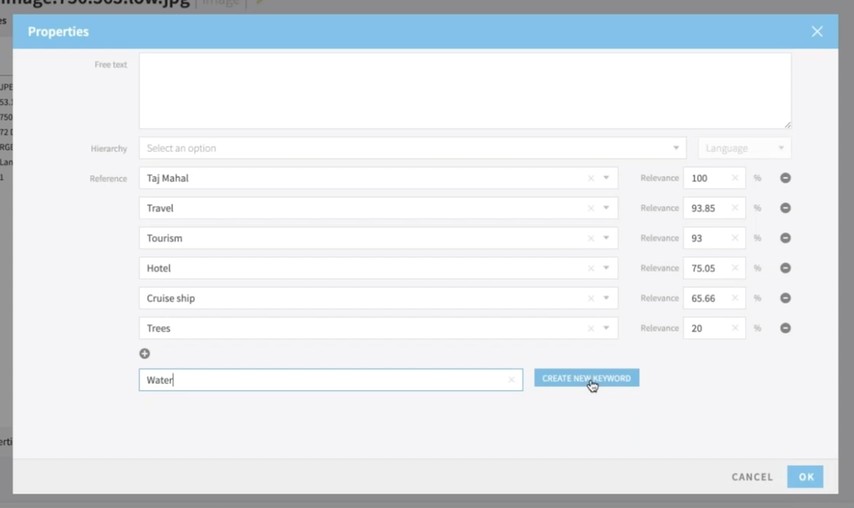Close the Properties dialog
The height and width of the screenshot is (508, 854).
816,32
